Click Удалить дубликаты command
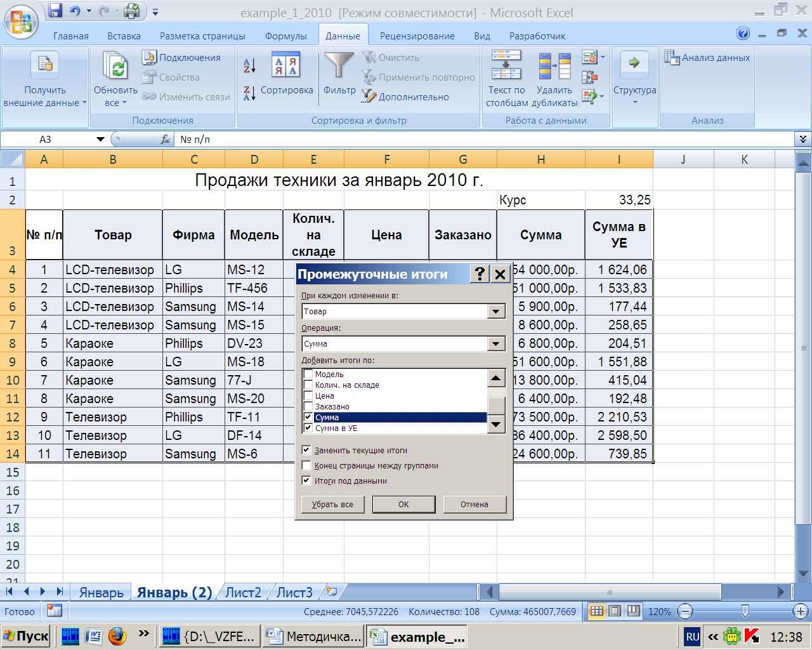Screen dimensions: 812x650 coord(554,79)
